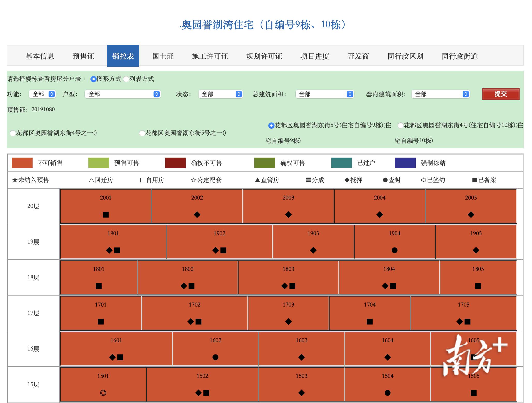Viewport: 532px width, 403px height.
Task: Open unit number 1502
Action: [x=202, y=376]
